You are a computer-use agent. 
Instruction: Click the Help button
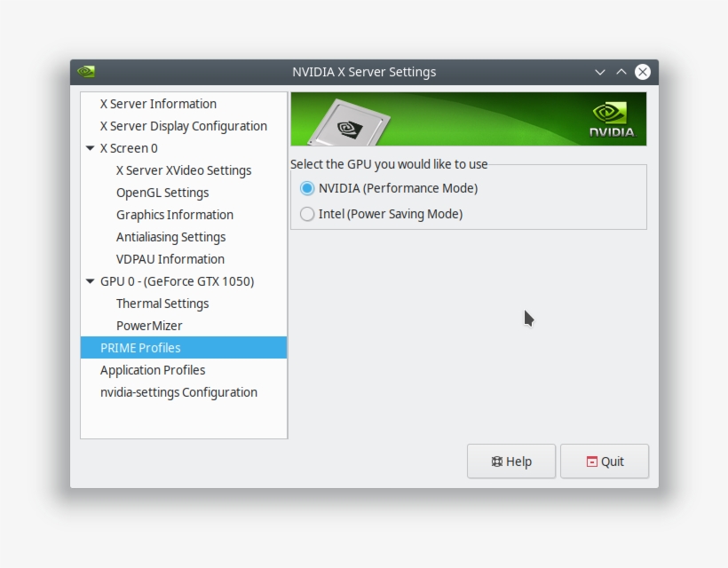tap(511, 461)
